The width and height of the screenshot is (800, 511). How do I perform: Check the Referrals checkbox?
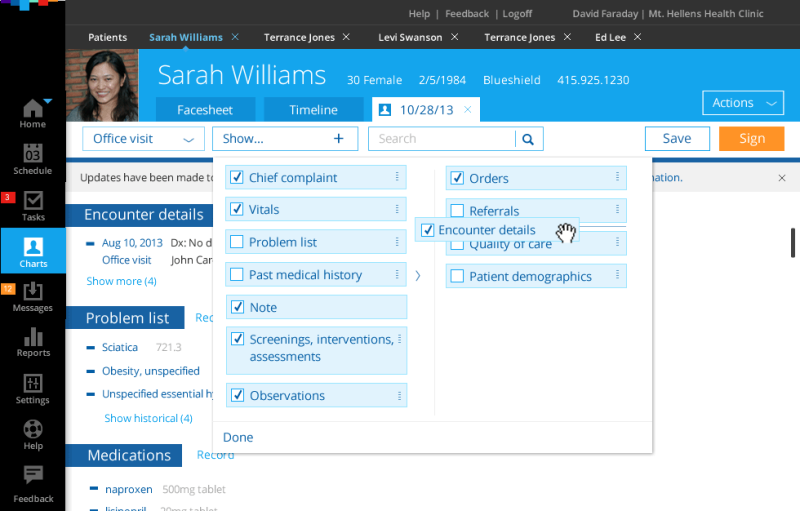tap(457, 210)
